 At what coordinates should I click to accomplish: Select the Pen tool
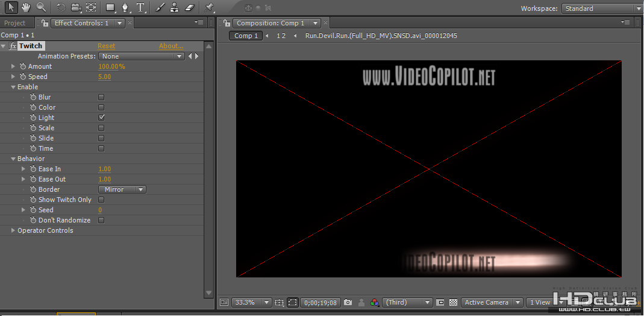(x=125, y=7)
